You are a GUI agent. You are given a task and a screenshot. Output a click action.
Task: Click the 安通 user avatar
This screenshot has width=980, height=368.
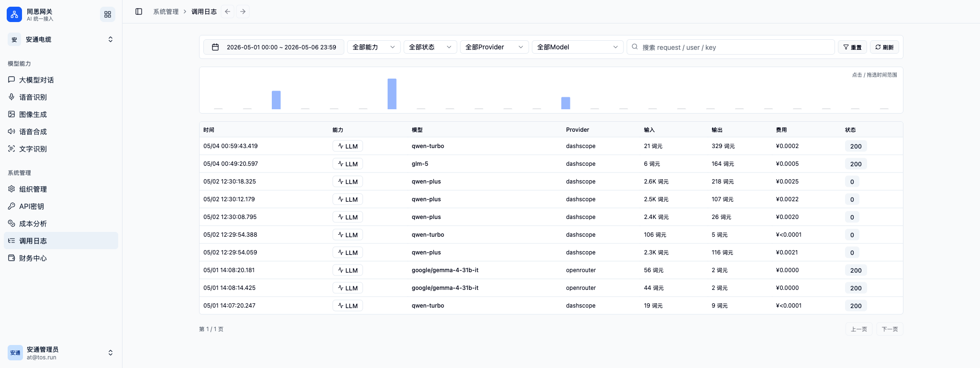click(15, 353)
